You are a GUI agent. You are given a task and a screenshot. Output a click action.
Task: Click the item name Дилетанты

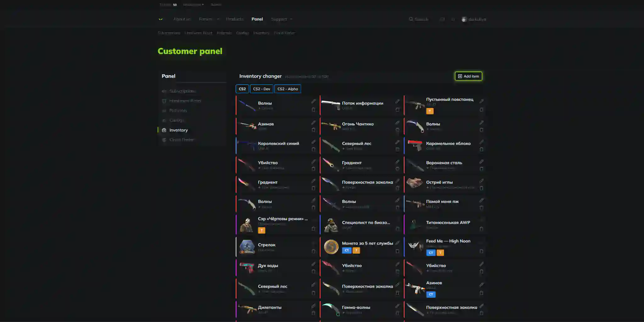point(269,308)
